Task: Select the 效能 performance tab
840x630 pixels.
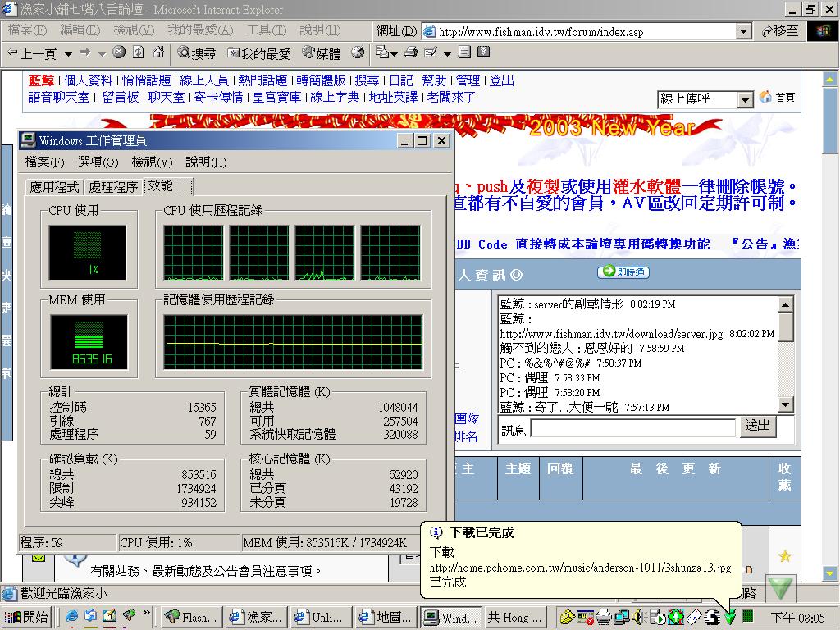Action: (167, 186)
